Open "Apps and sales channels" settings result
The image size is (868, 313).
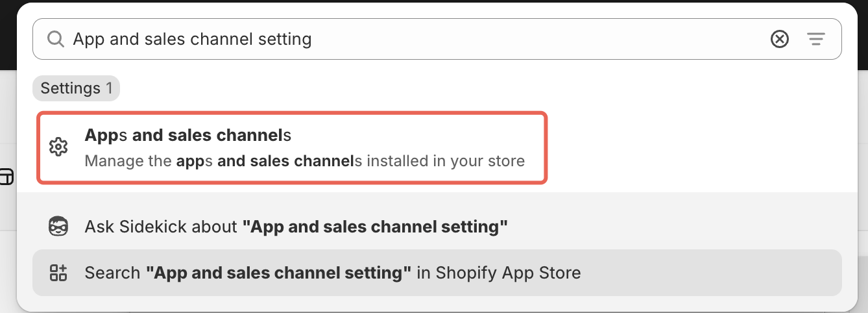[188, 136]
